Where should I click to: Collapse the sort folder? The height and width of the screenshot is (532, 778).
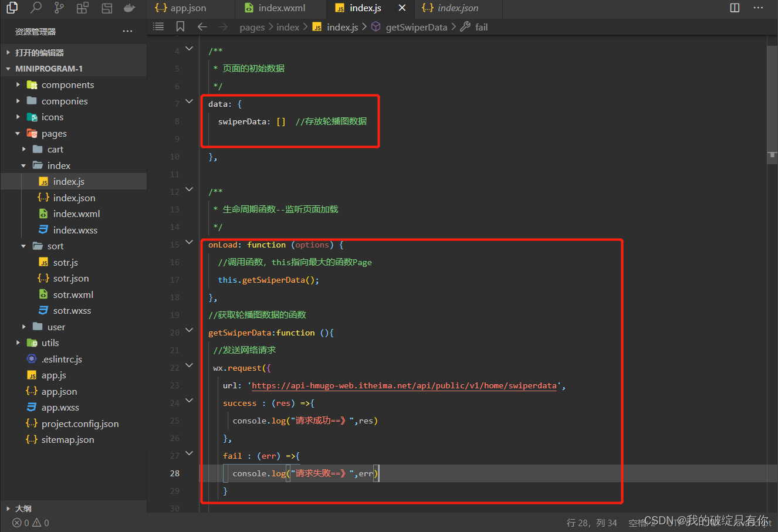tap(73, 246)
